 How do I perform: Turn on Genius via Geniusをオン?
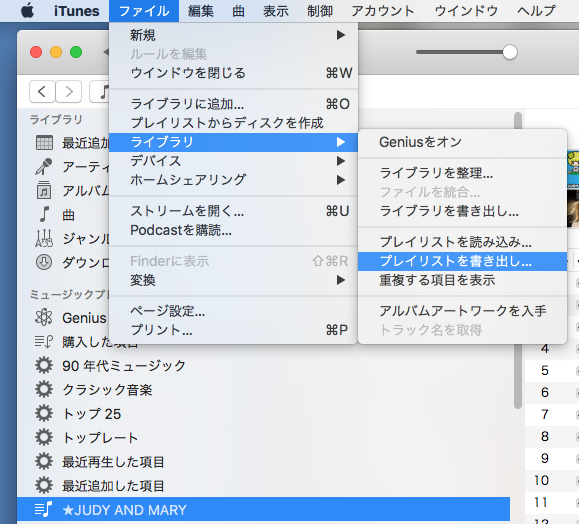pos(462,142)
